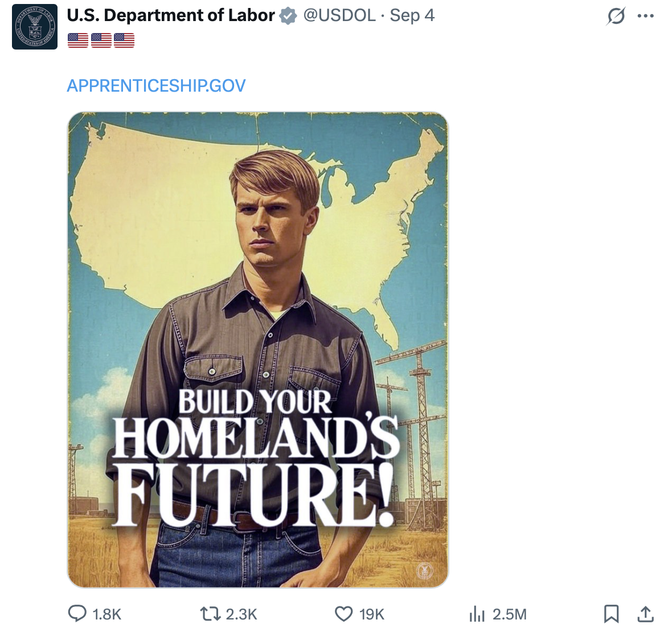Click the view analytics bar chart icon

coord(477,614)
